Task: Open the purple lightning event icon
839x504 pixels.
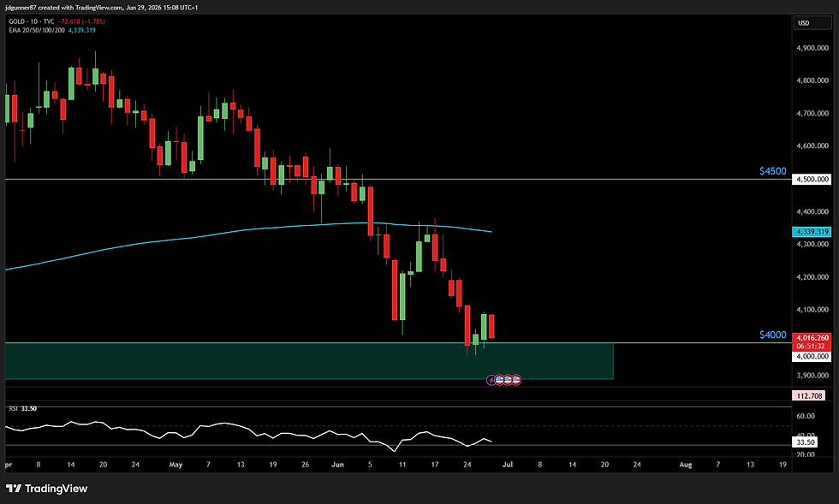Action: [x=491, y=381]
